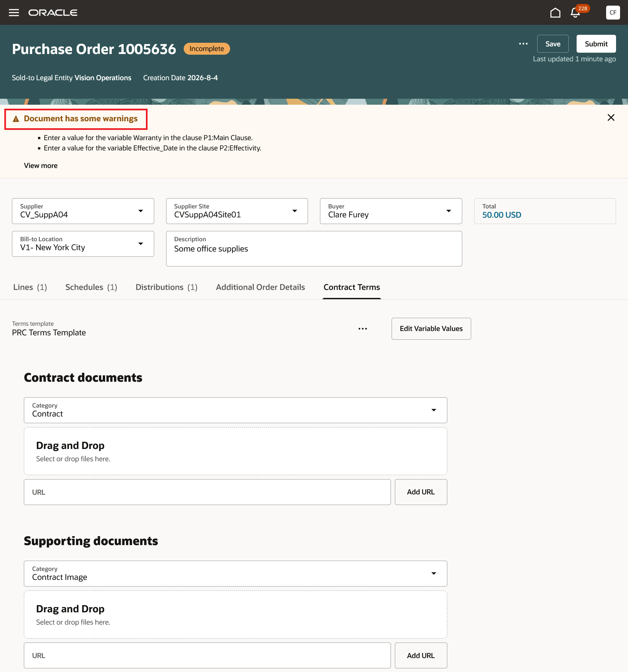The width and height of the screenshot is (628, 672).
Task: Open ellipsis menu beside Terms template
Action: (x=362, y=329)
